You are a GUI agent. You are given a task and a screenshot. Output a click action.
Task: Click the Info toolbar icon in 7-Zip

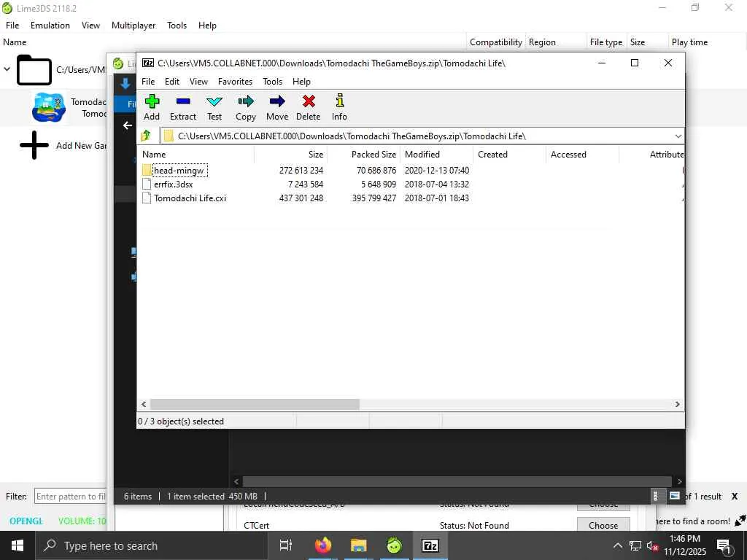[340, 101]
